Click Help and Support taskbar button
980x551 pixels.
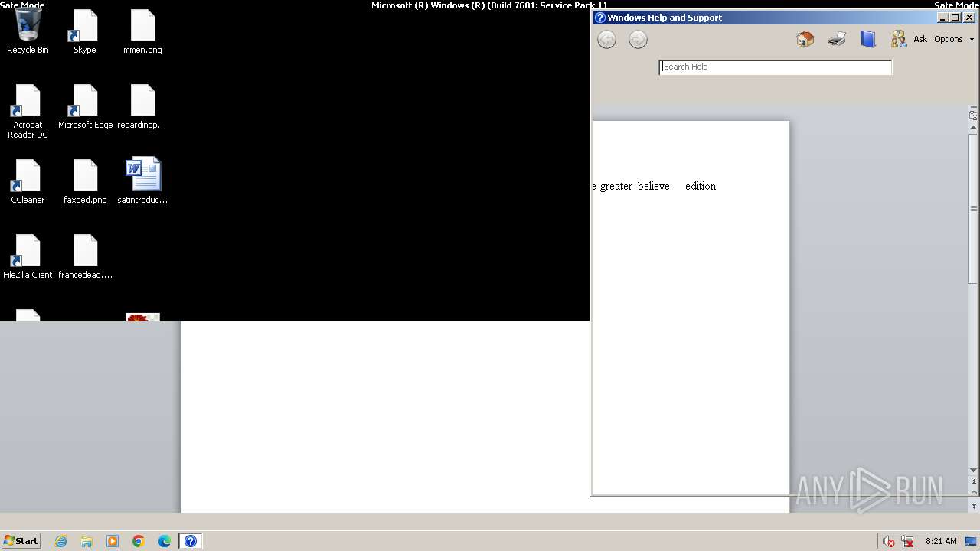point(191,541)
